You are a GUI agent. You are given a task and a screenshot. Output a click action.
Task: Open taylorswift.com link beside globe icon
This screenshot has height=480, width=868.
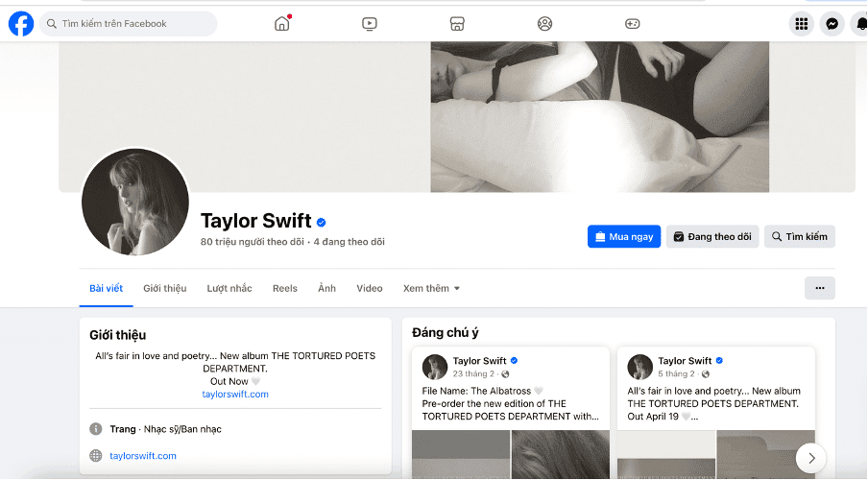click(x=143, y=456)
